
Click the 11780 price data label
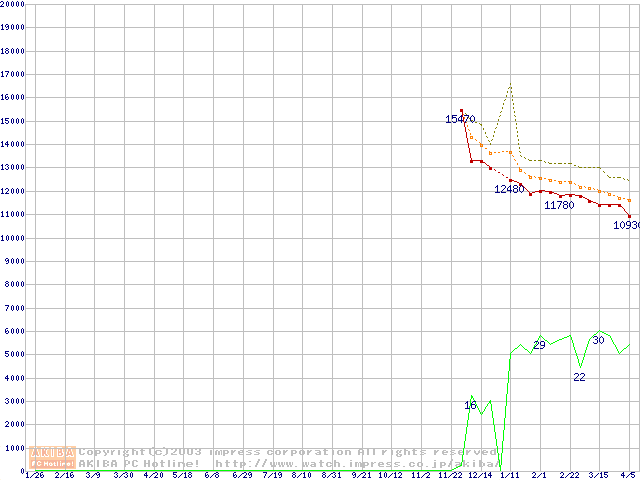pos(559,205)
